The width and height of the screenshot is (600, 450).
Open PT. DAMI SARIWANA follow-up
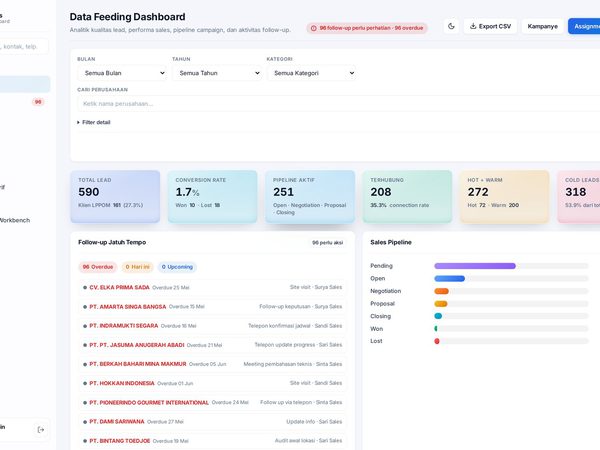(x=212, y=421)
